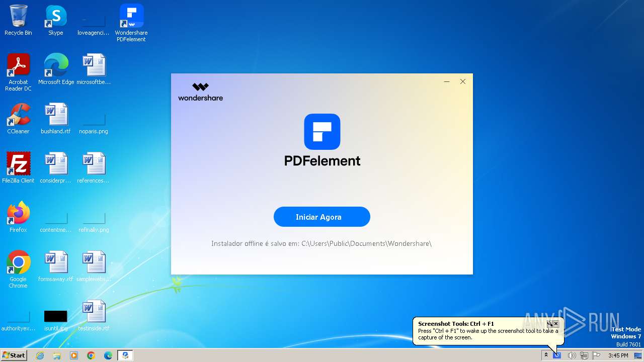Open Internet Explorer from taskbar
Screen dimensions: 644x362
40,355
